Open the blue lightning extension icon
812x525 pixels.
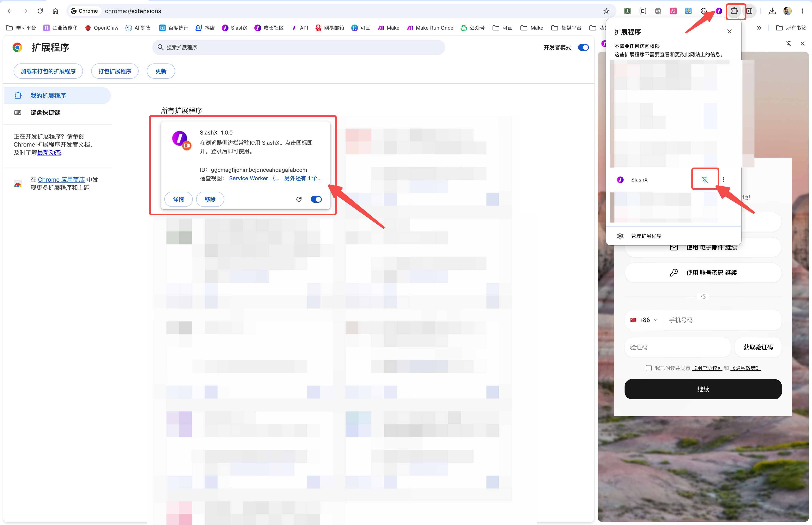pyautogui.click(x=688, y=11)
